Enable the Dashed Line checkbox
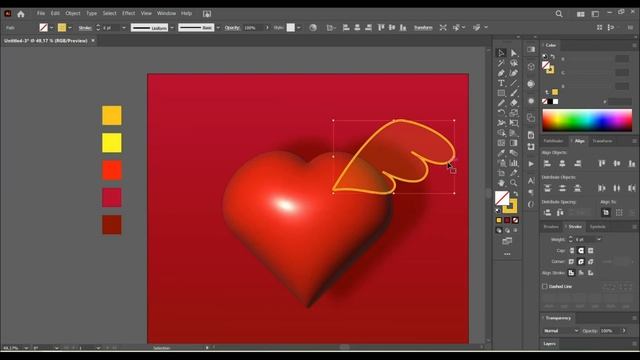Image resolution: width=640 pixels, height=360 pixels. pyautogui.click(x=544, y=287)
